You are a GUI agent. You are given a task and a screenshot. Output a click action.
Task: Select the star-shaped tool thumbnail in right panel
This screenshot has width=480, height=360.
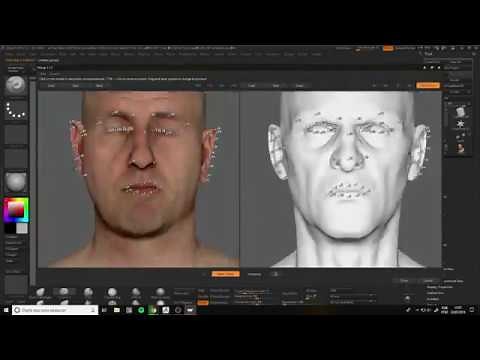460,124
